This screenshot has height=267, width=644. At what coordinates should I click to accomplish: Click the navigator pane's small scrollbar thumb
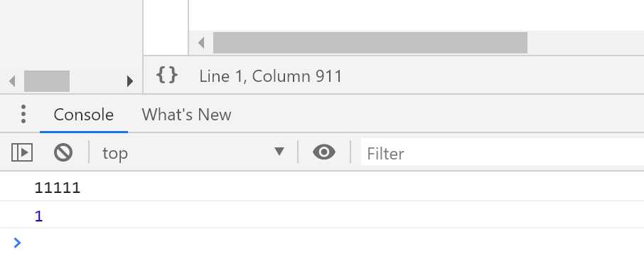47,81
